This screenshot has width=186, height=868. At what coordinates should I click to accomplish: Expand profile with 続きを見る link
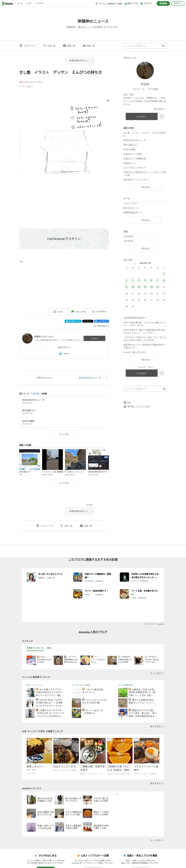point(160,109)
